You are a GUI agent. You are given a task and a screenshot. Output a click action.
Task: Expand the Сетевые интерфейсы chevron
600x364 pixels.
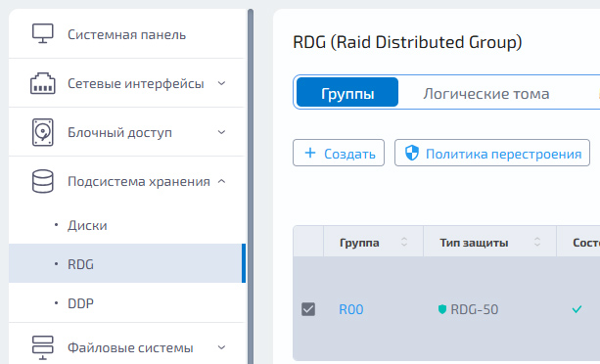[221, 83]
